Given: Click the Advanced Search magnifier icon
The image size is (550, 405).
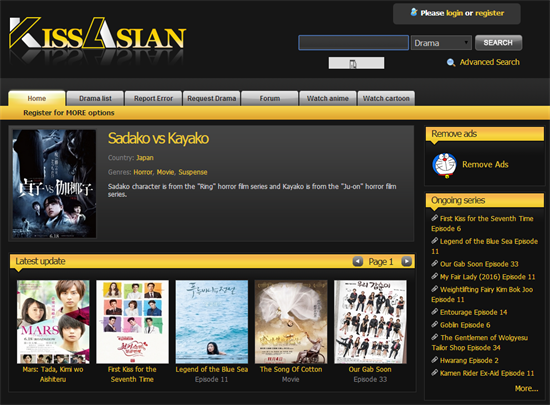Looking at the screenshot, I should tap(451, 63).
